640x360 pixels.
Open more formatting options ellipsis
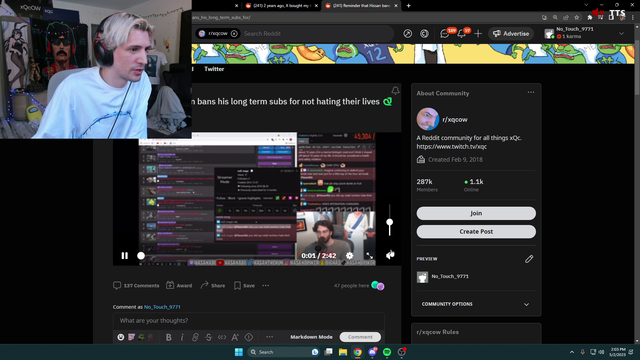[269, 337]
